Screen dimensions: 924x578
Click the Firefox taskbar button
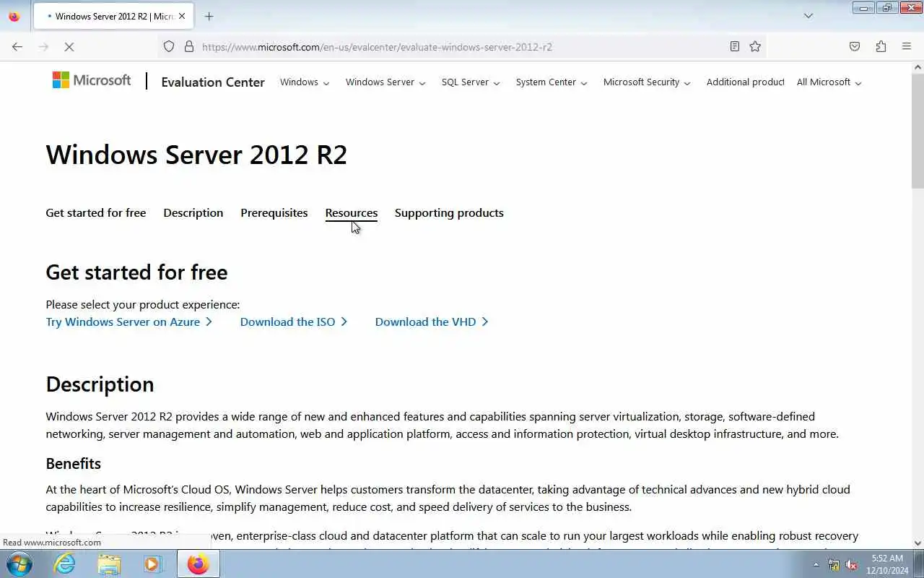point(198,564)
